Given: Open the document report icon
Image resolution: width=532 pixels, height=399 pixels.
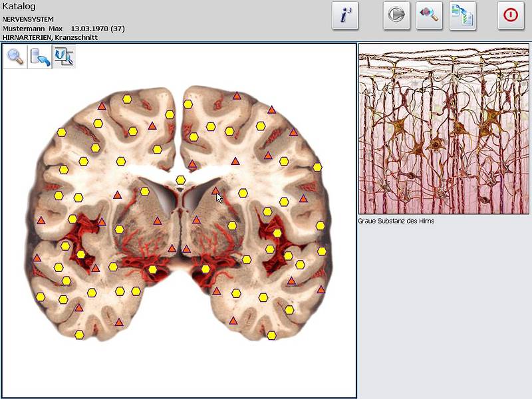Looking at the screenshot, I should (x=462, y=15).
